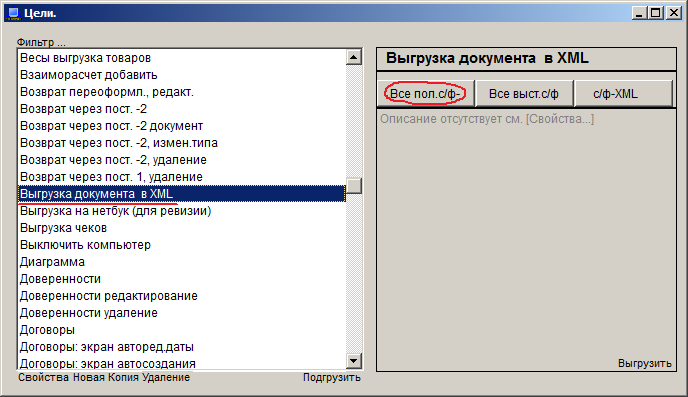Select highlighted 'Выгрузка документа в XML' row

(x=182, y=194)
